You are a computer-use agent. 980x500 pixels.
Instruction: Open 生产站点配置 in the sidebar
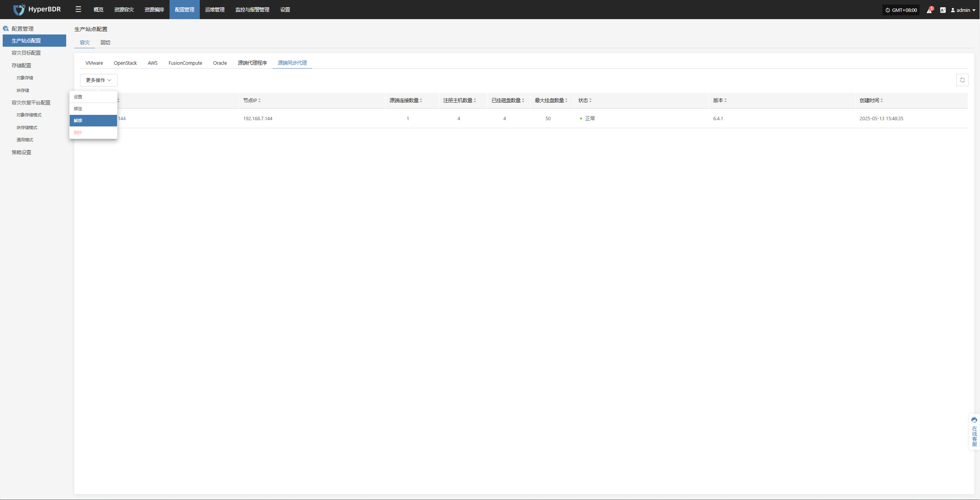point(34,41)
